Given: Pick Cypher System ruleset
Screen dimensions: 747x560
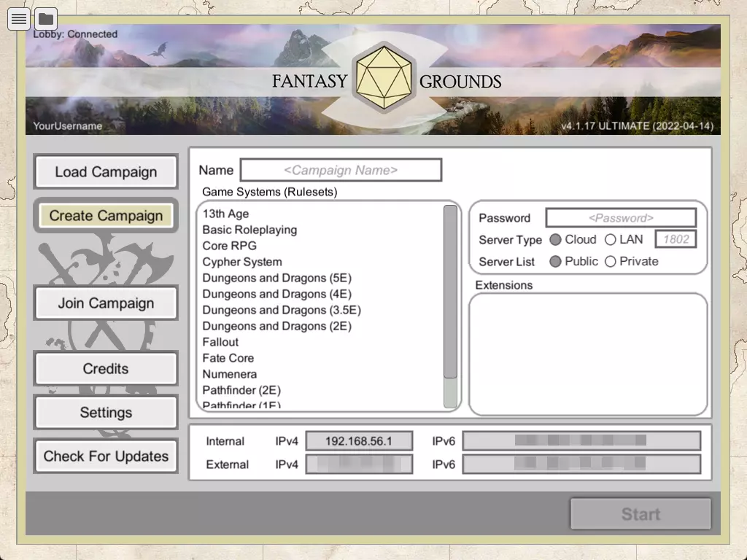Looking at the screenshot, I should coord(242,262).
